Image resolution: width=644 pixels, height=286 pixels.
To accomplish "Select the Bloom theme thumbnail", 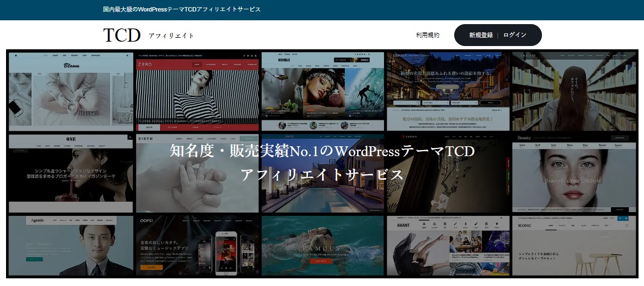I will click(71, 91).
